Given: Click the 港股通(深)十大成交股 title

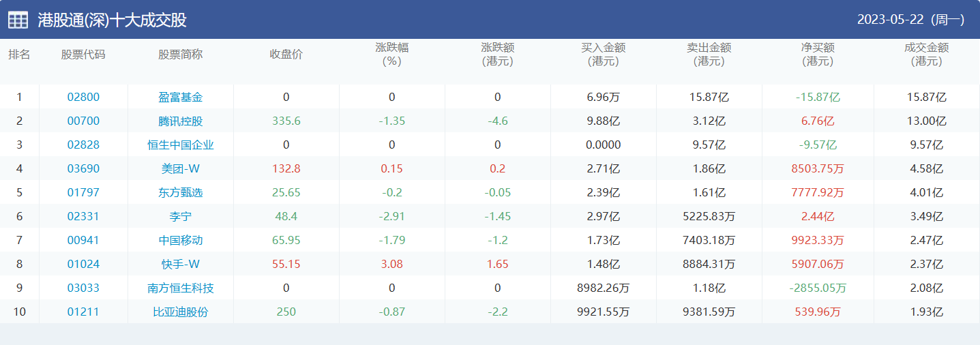Looking at the screenshot, I should (x=112, y=20).
